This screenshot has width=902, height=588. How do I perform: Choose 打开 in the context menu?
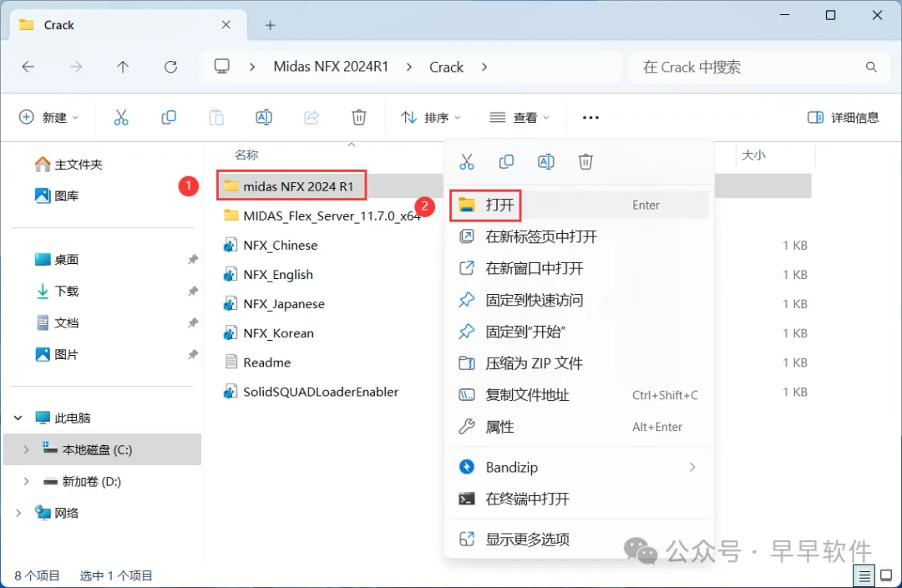pyautogui.click(x=578, y=205)
